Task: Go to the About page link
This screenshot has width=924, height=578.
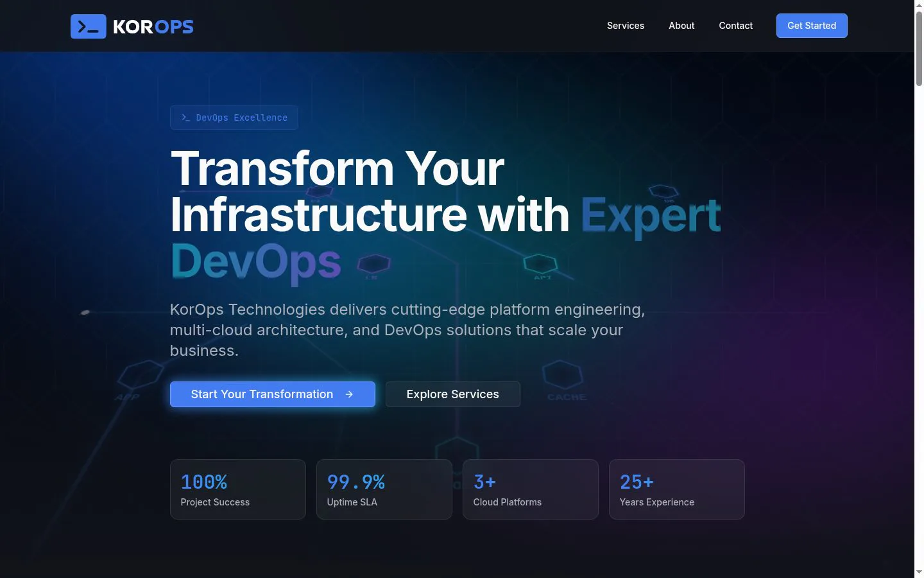Action: tap(681, 26)
